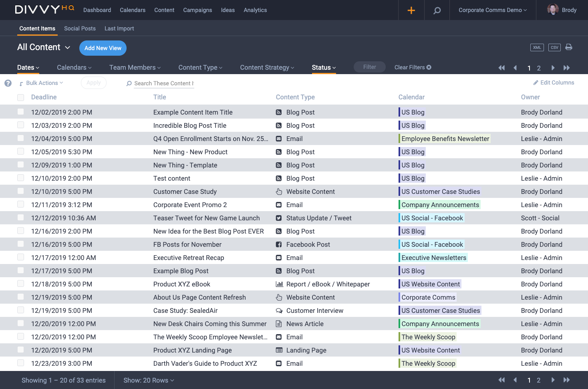
Task: Switch to the Social Posts tab
Action: pos(80,28)
